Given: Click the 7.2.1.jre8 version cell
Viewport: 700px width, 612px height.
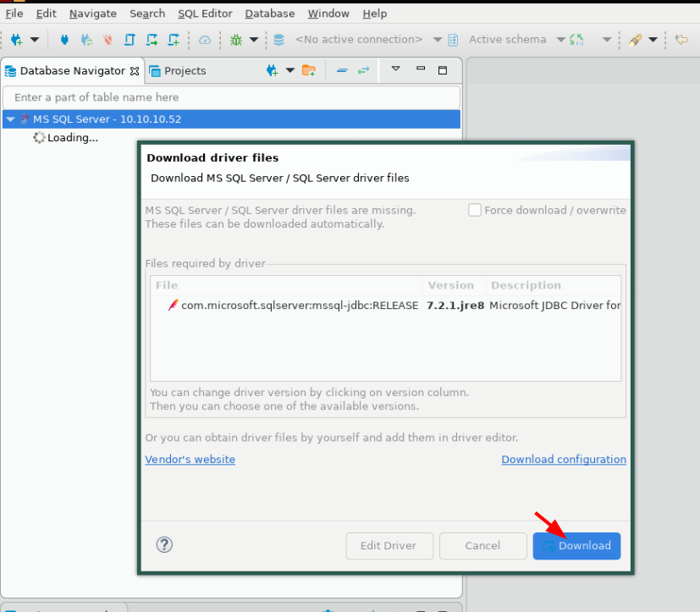Looking at the screenshot, I should coord(455,306).
